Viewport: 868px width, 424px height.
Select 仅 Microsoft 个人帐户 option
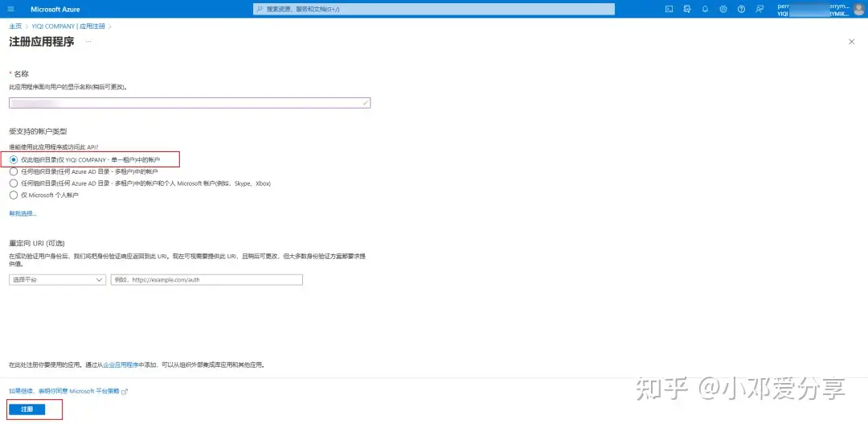44,195
